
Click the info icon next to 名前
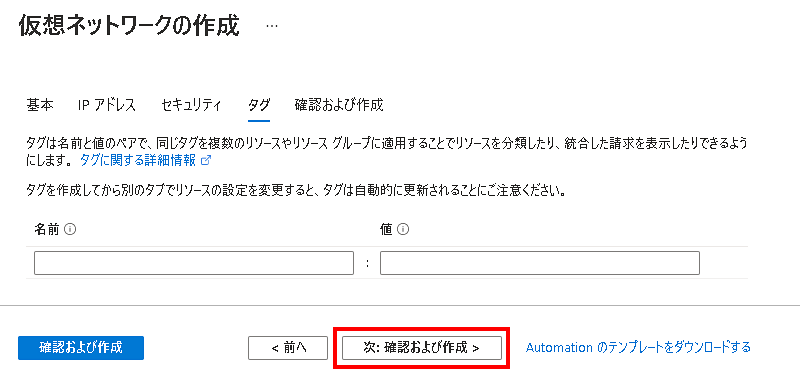pyautogui.click(x=71, y=230)
